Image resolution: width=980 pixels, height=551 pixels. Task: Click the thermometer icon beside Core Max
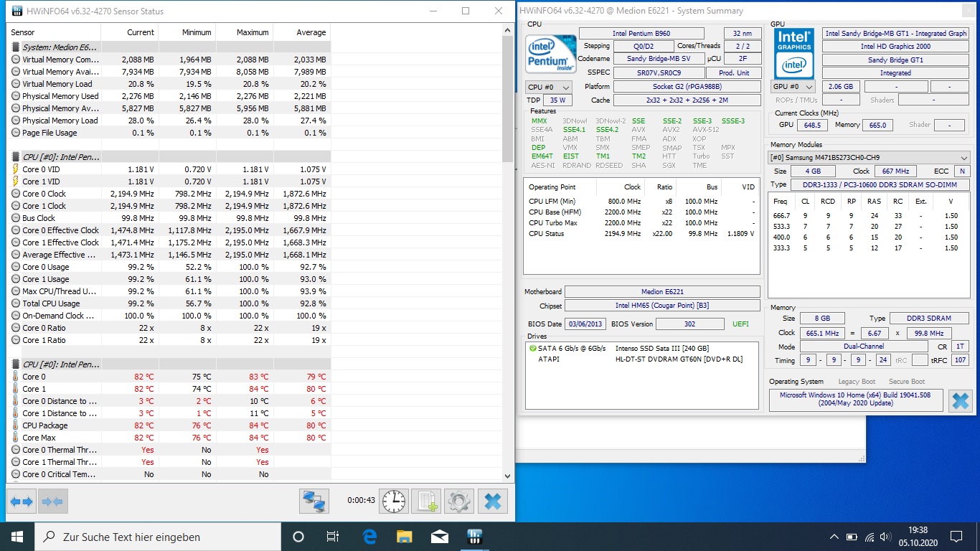(16, 438)
